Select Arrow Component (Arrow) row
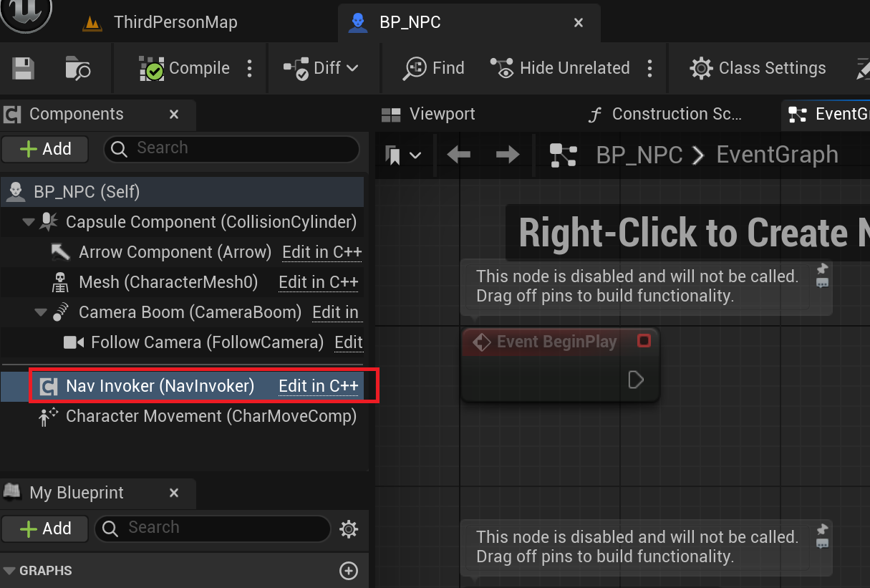The image size is (870, 588). click(175, 252)
